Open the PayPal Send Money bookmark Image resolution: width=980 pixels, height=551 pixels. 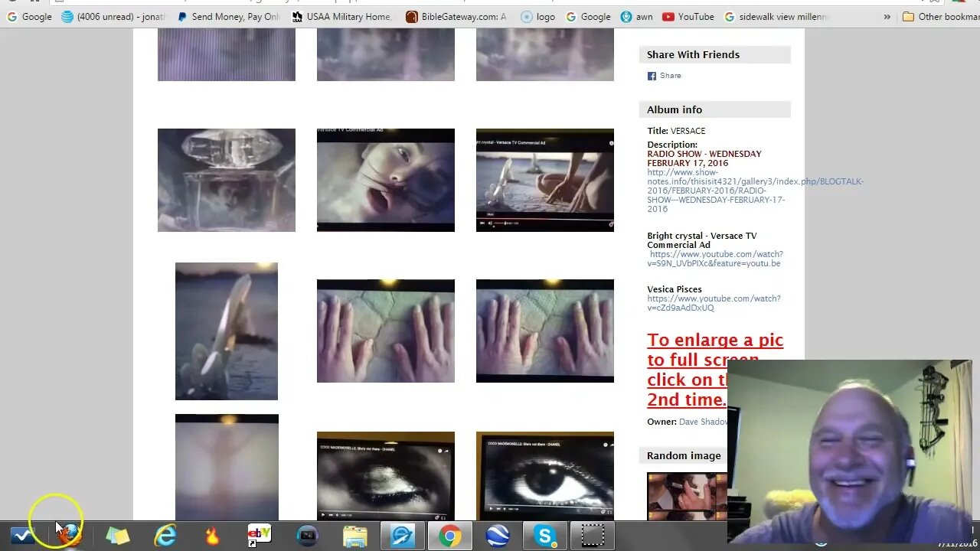pos(228,17)
